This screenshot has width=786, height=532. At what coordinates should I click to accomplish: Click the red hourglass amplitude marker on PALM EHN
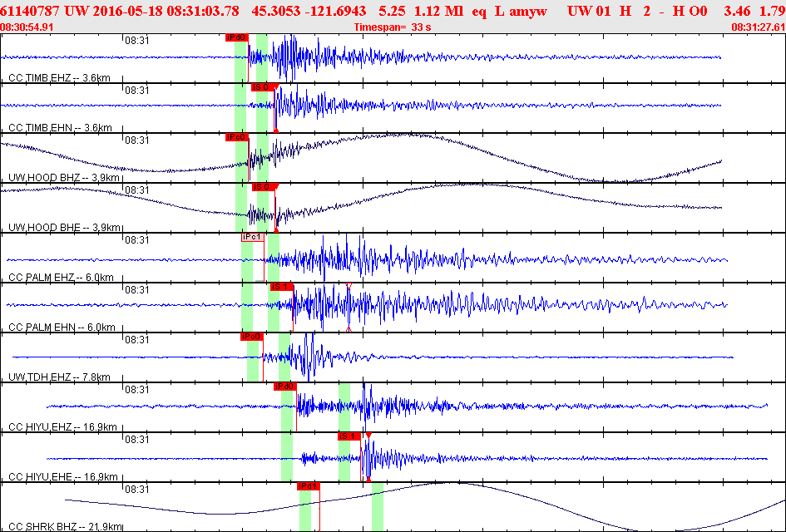349,307
